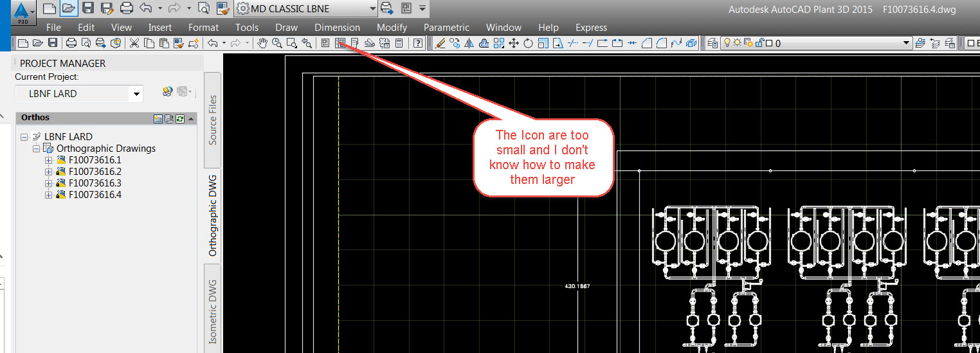This screenshot has height=353, width=980.
Task: Select the Mirror tool
Action: (469, 43)
